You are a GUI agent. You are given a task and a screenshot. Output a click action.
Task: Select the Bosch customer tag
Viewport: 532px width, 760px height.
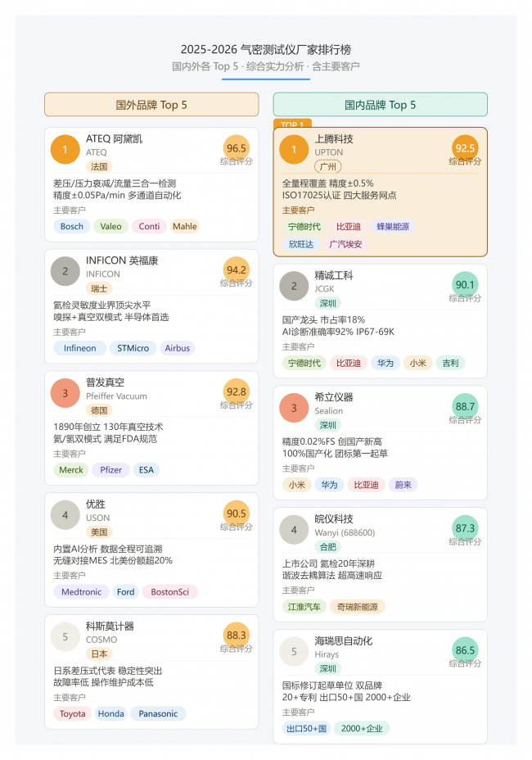pyautogui.click(x=72, y=226)
